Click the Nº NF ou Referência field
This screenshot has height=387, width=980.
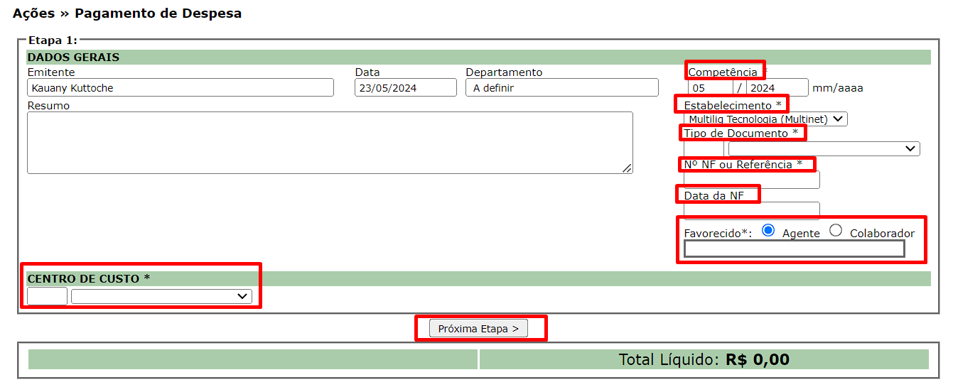pyautogui.click(x=751, y=180)
